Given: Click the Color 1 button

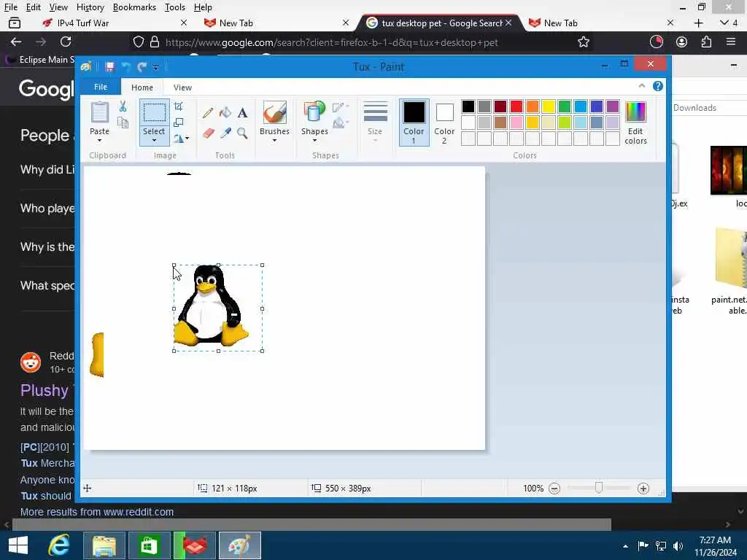Looking at the screenshot, I should [x=414, y=122].
